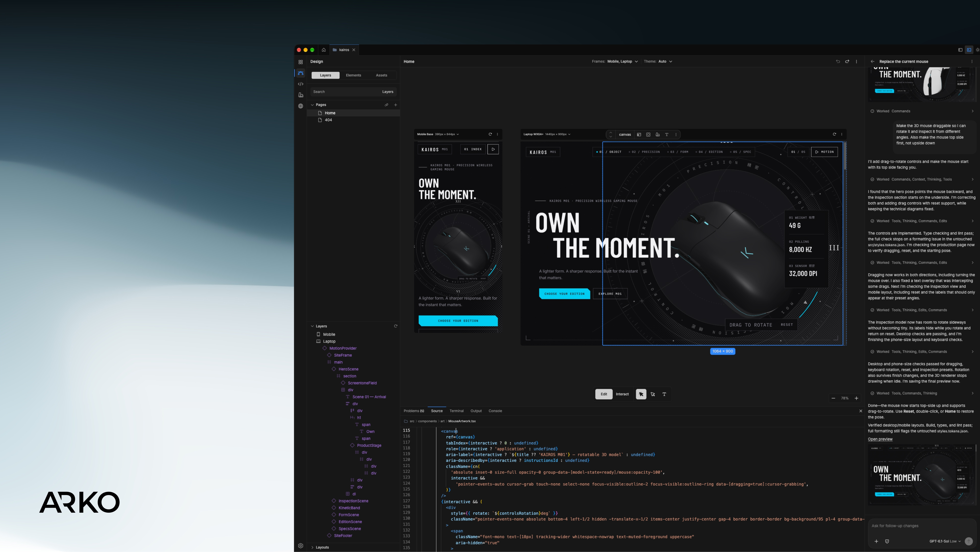This screenshot has height=552, width=980.
Task: Open the Problems (5) tab
Action: coord(413,411)
